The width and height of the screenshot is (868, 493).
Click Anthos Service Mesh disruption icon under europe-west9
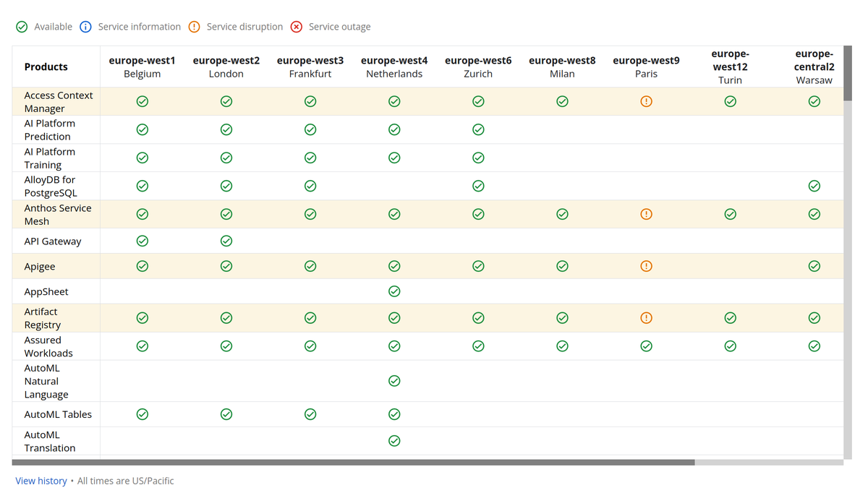click(647, 214)
